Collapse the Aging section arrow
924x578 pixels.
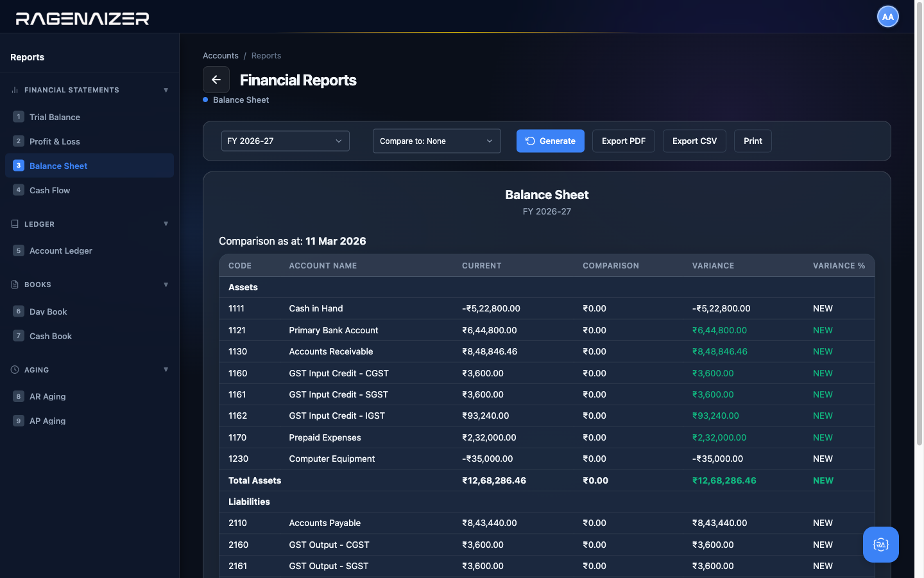tap(166, 370)
